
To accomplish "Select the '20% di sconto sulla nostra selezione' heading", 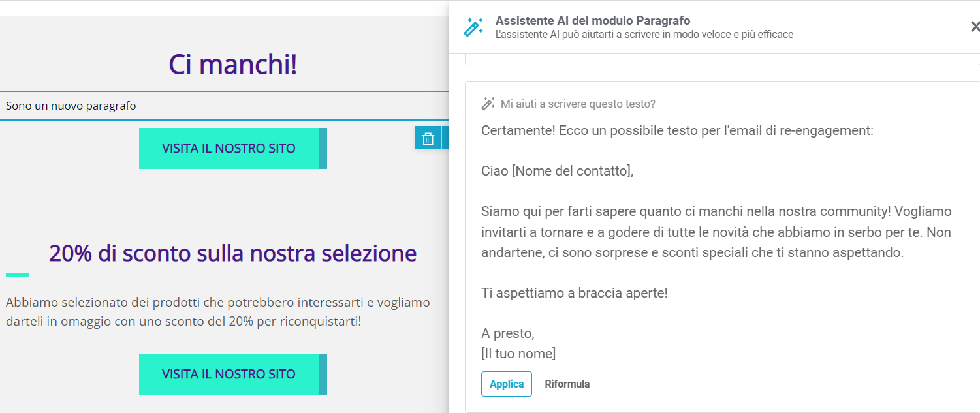I will [232, 254].
